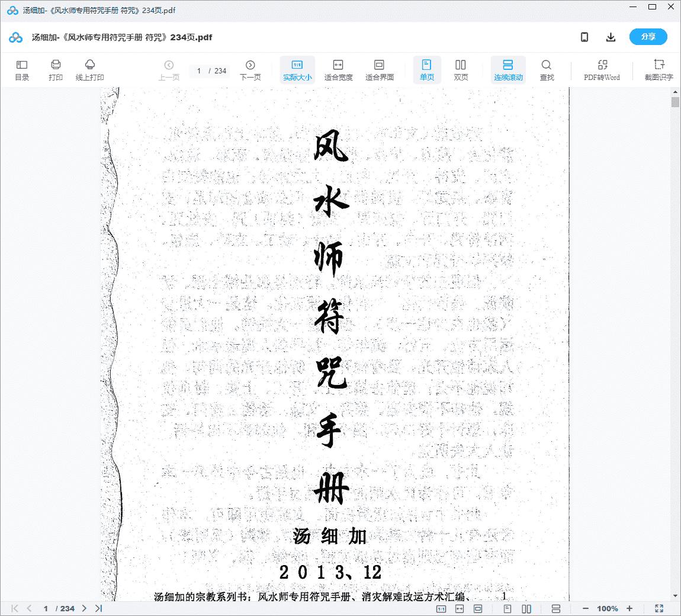
Task: Go to 下一页 next page
Action: [250, 70]
